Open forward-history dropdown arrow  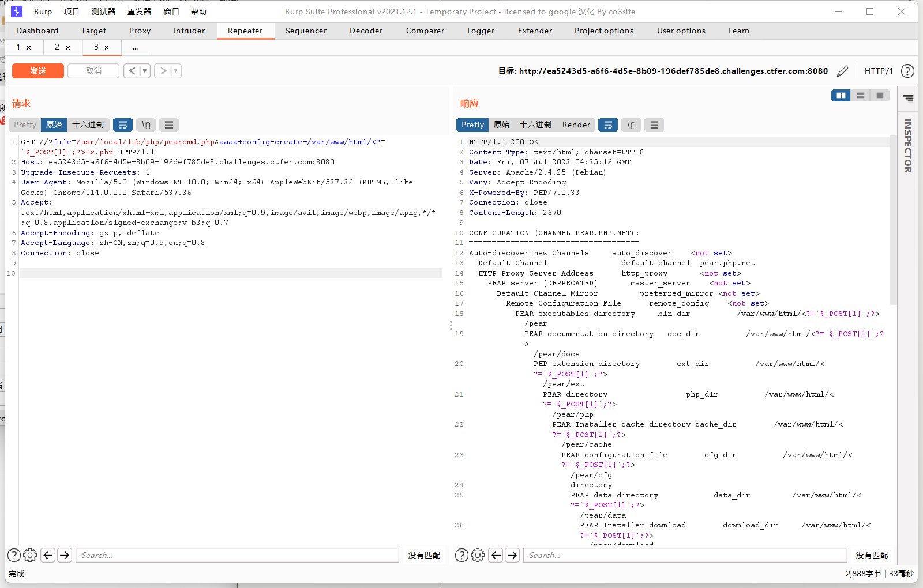tap(176, 71)
